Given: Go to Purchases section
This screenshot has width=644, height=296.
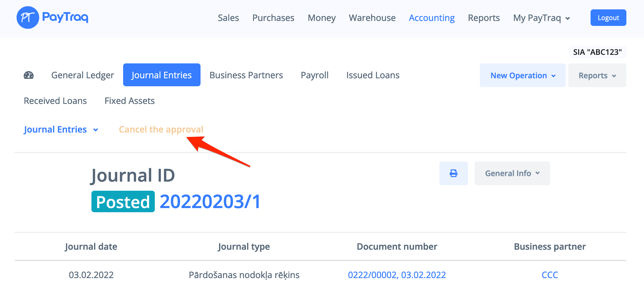Looking at the screenshot, I should click(273, 18).
